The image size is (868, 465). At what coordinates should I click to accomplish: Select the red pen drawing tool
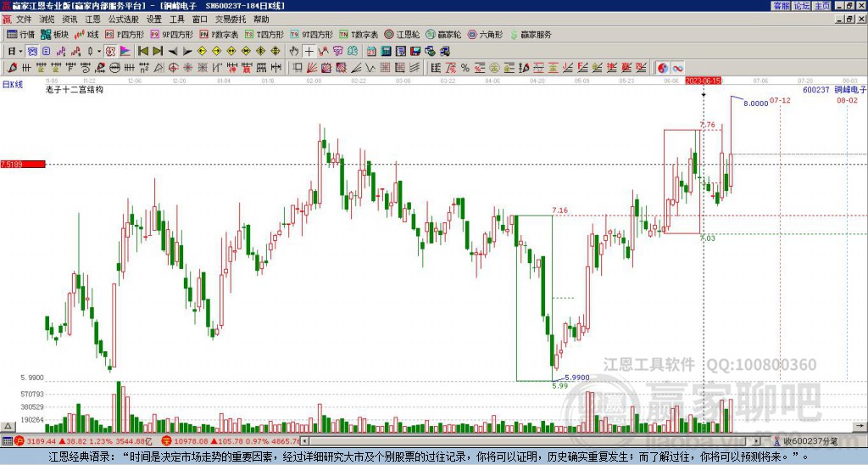click(12, 68)
